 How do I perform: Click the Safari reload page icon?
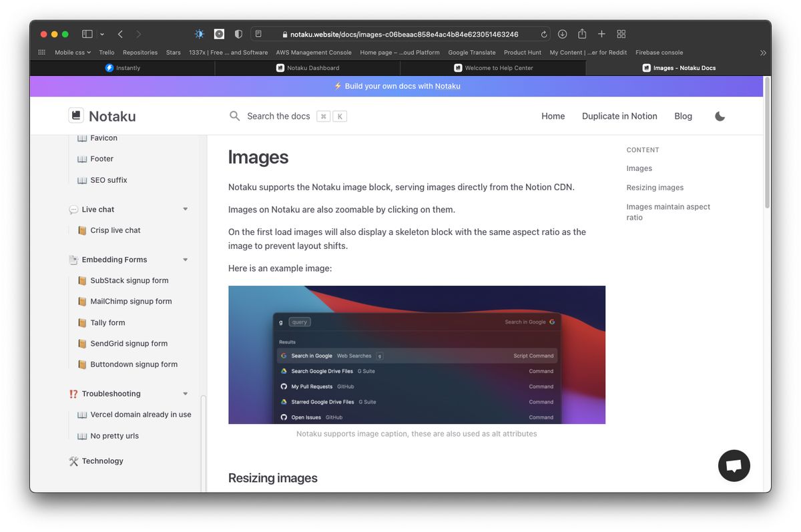544,34
